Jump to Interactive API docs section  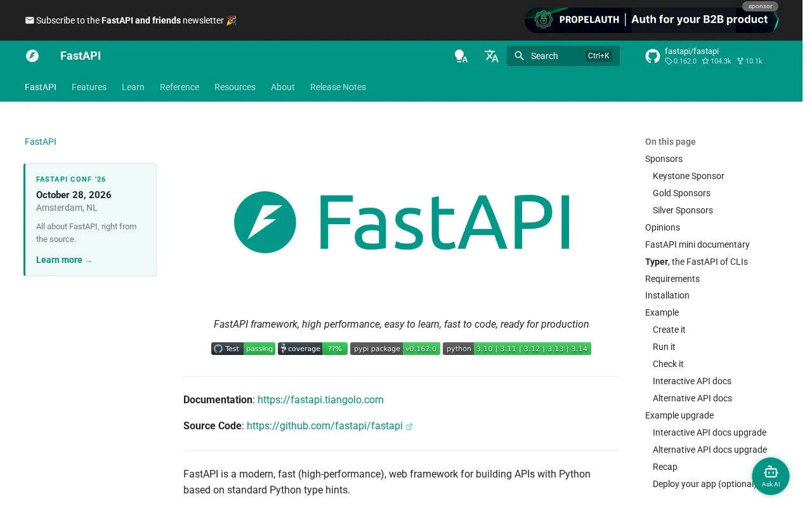click(x=692, y=381)
